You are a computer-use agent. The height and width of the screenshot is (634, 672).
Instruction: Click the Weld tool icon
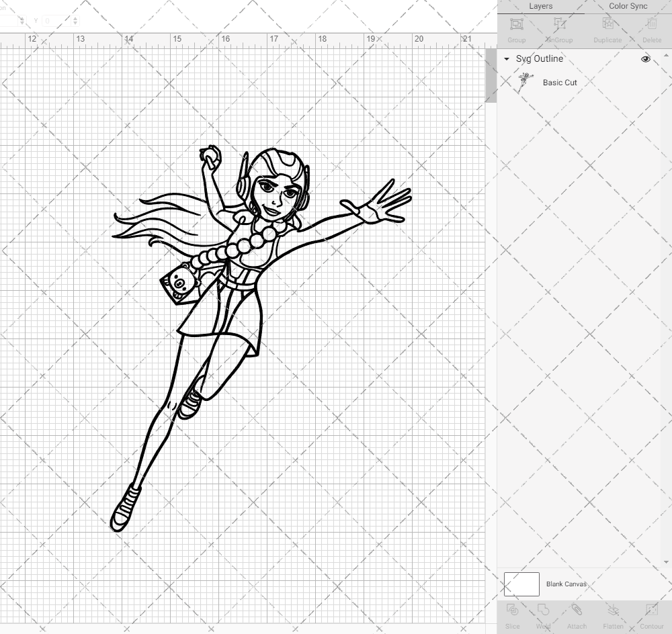pyautogui.click(x=543, y=610)
